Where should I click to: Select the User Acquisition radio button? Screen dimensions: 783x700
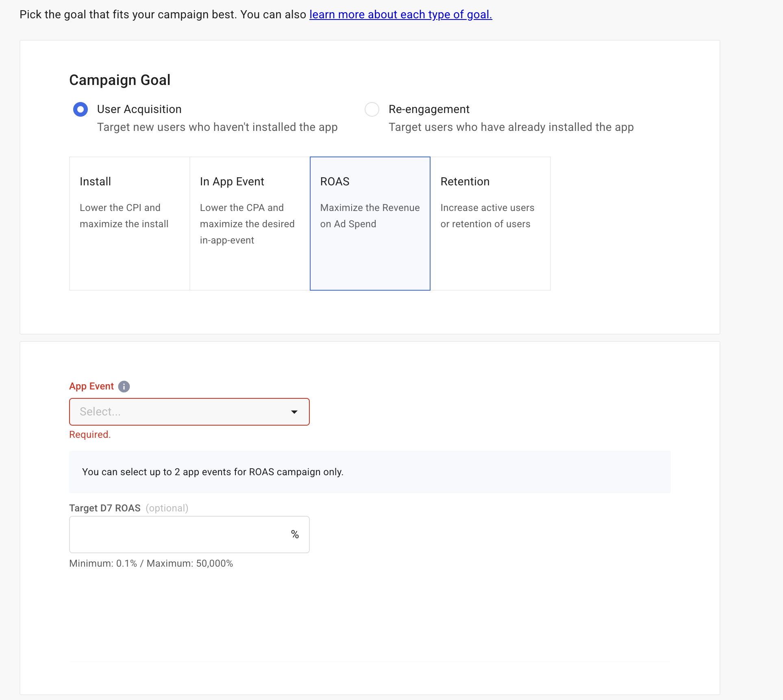click(x=80, y=109)
